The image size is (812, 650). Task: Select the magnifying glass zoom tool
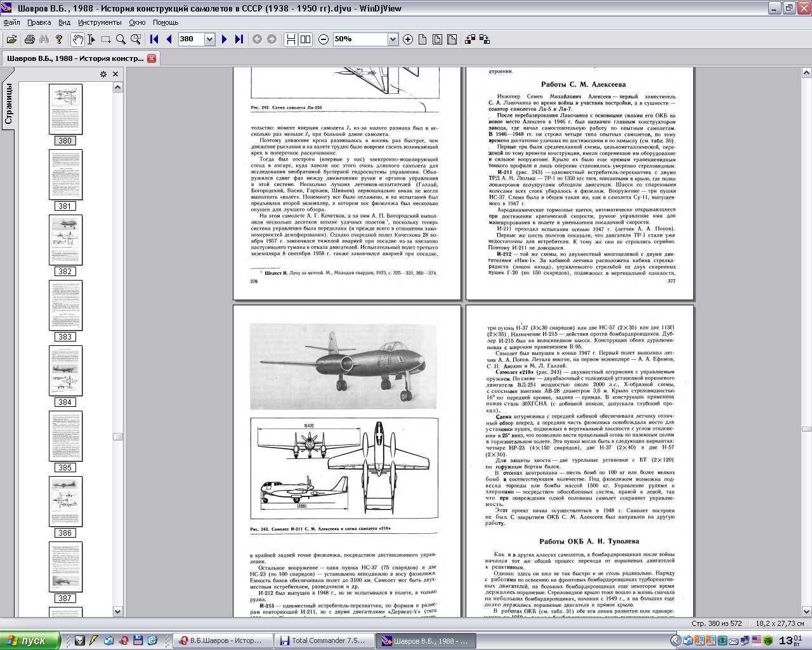click(121, 39)
